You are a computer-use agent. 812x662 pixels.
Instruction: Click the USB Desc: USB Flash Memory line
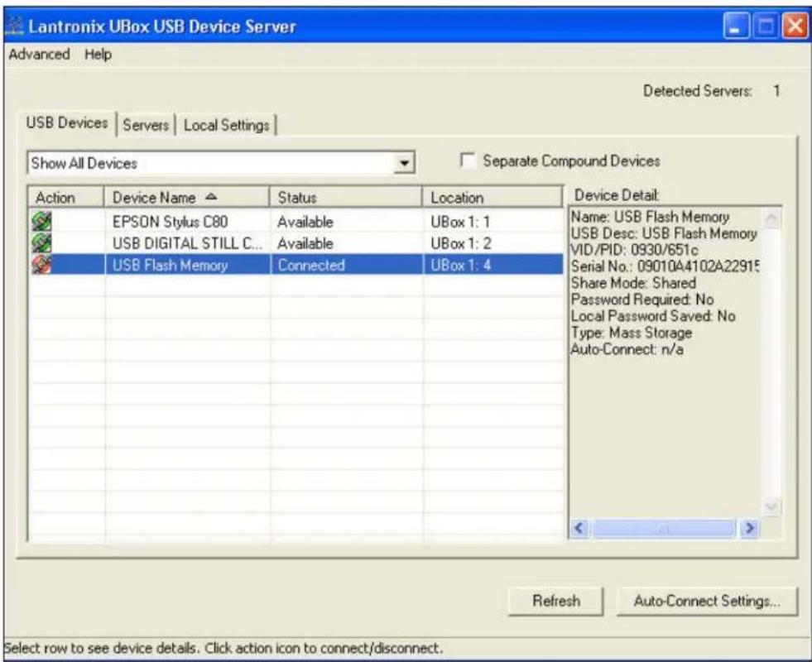[x=664, y=233]
